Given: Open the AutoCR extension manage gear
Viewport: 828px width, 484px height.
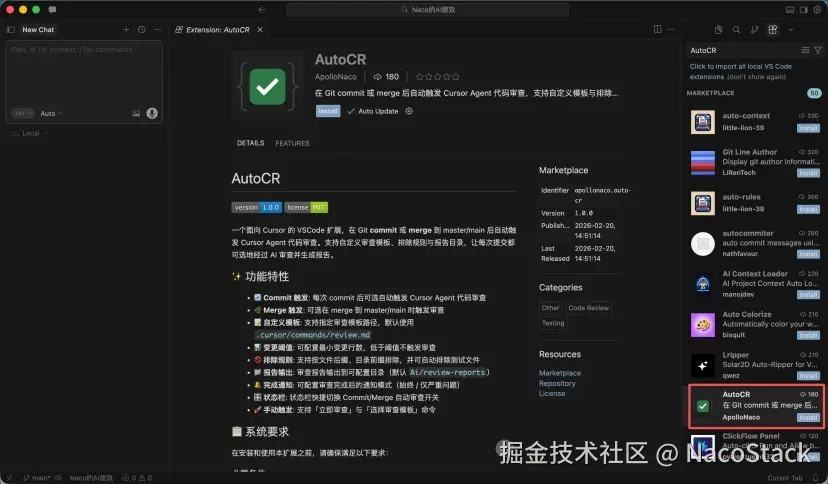Looking at the screenshot, I should click(x=409, y=111).
